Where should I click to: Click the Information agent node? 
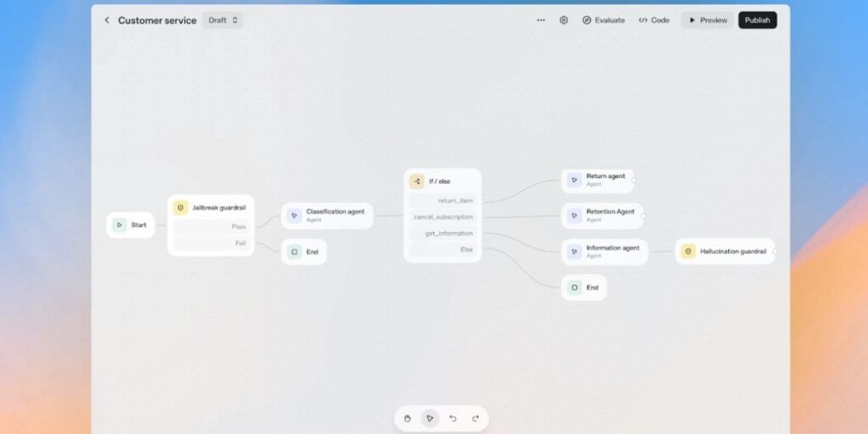[x=604, y=252]
